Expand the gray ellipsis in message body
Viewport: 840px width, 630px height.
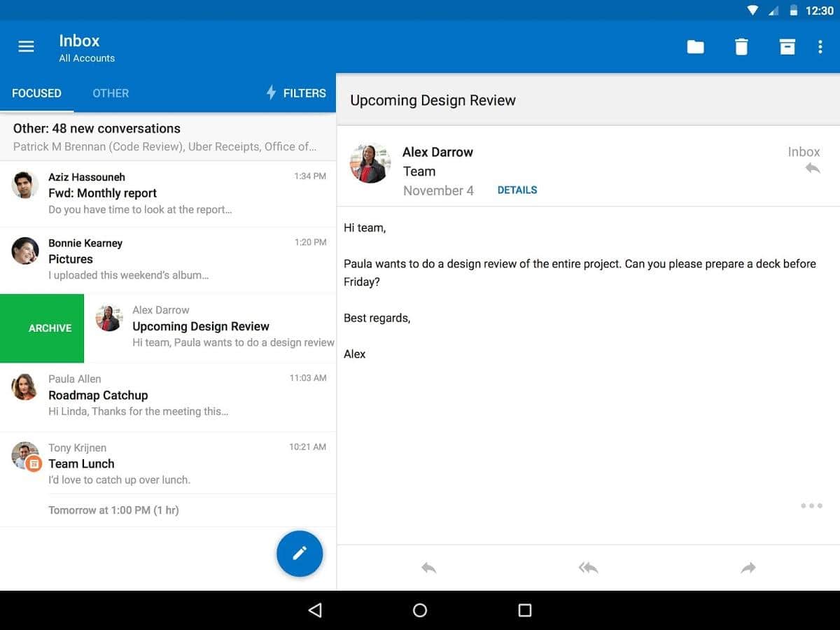click(x=811, y=505)
